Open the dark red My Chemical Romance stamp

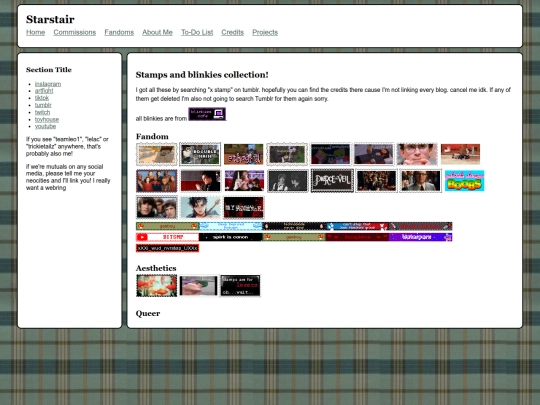pos(244,207)
